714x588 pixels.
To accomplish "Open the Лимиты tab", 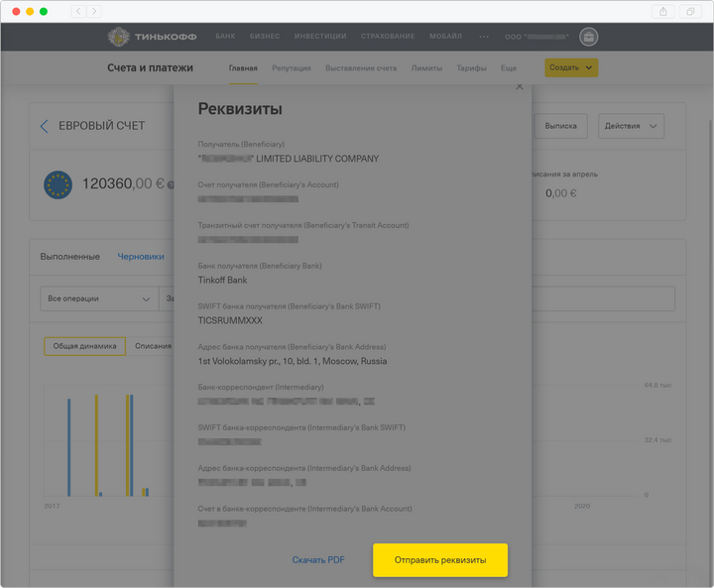I will pos(426,68).
